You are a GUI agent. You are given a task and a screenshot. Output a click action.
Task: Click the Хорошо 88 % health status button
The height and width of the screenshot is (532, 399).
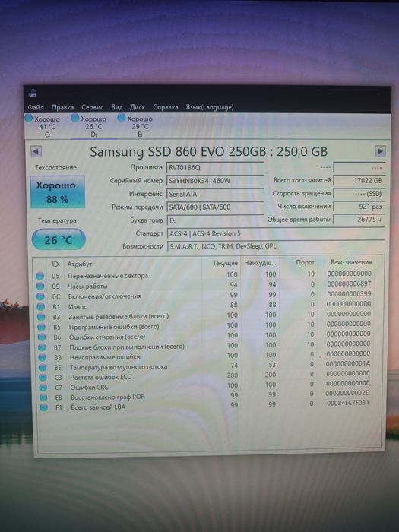pyautogui.click(x=57, y=192)
